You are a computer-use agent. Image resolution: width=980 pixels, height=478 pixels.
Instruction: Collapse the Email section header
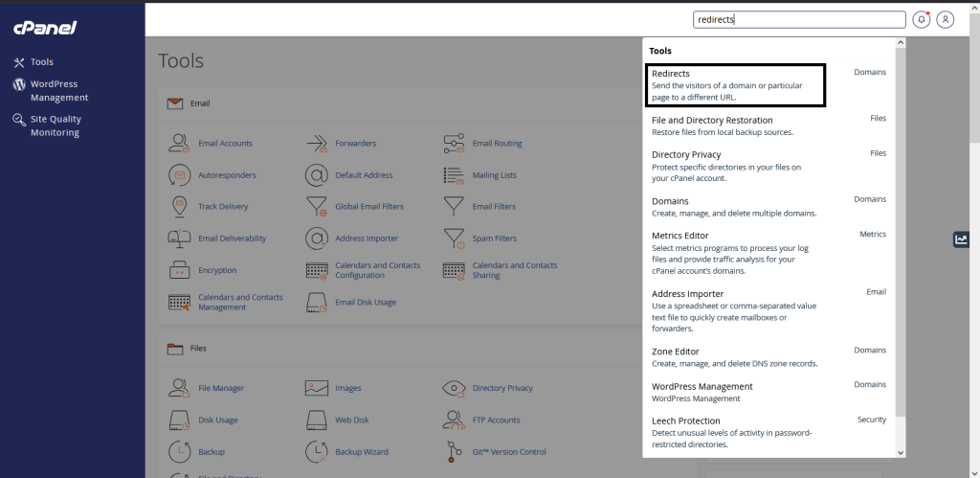(400, 103)
